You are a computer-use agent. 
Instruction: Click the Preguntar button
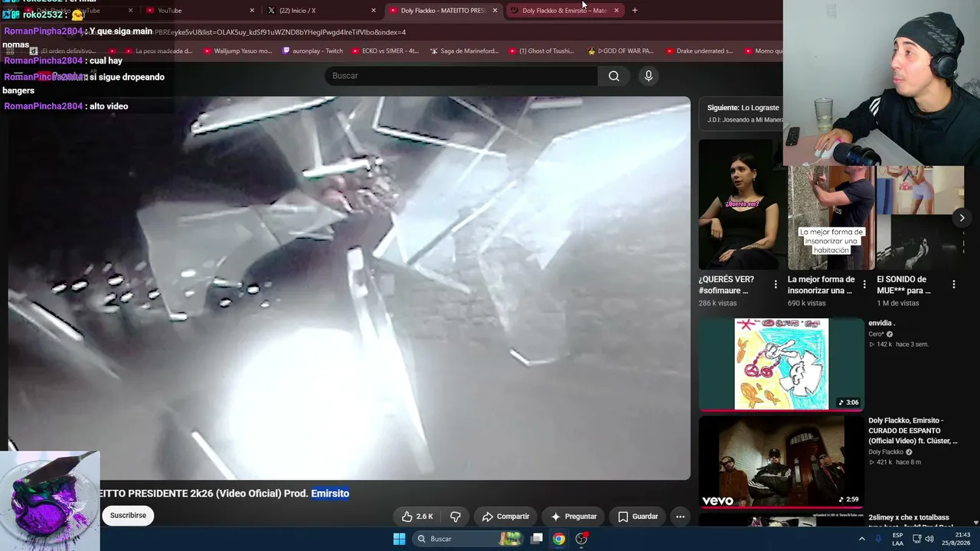click(573, 517)
